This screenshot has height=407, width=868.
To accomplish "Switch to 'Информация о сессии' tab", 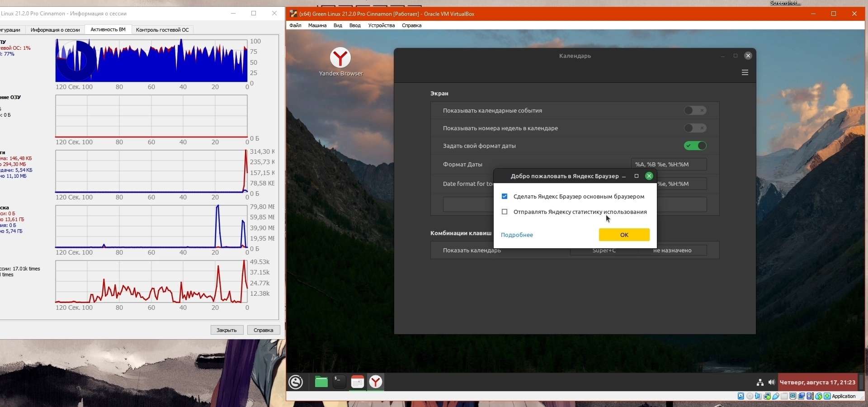I will click(55, 30).
